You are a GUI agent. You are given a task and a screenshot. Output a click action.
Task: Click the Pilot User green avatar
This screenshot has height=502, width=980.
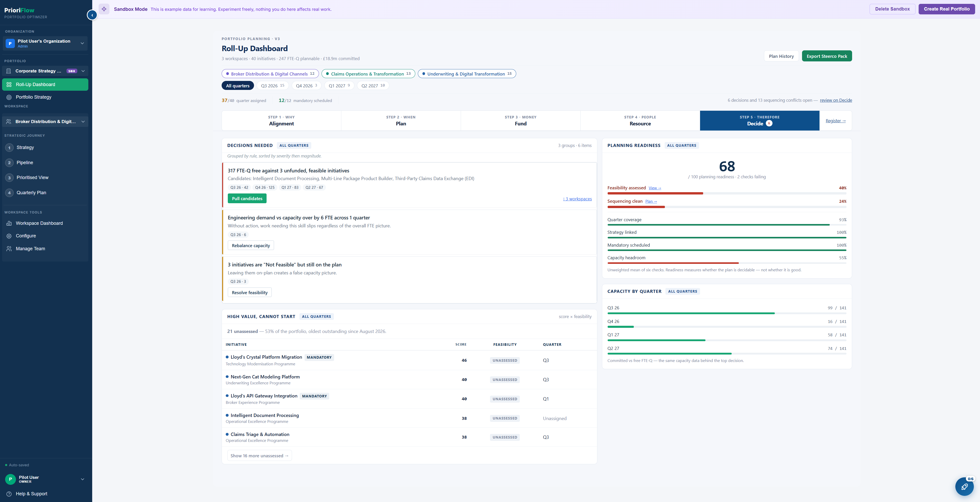[10, 479]
